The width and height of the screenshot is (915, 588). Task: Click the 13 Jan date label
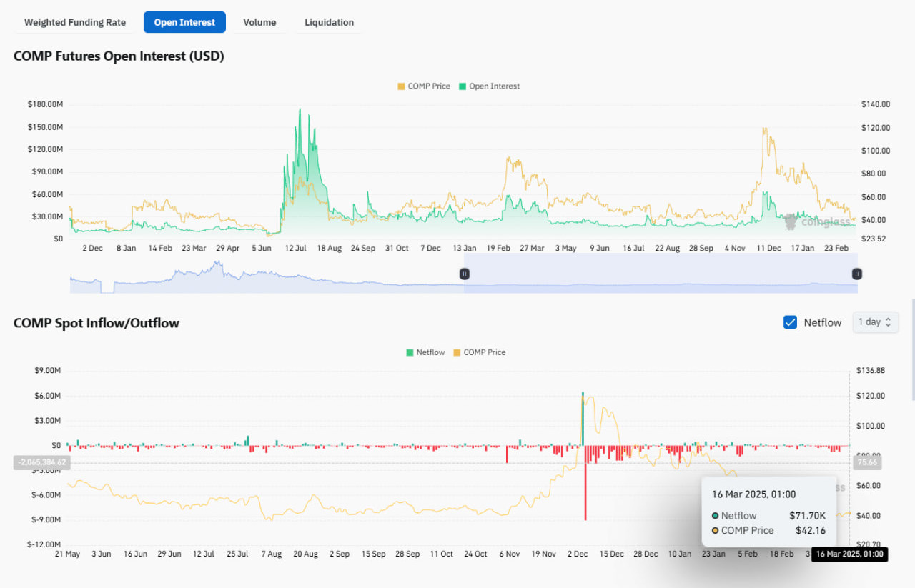coord(465,248)
